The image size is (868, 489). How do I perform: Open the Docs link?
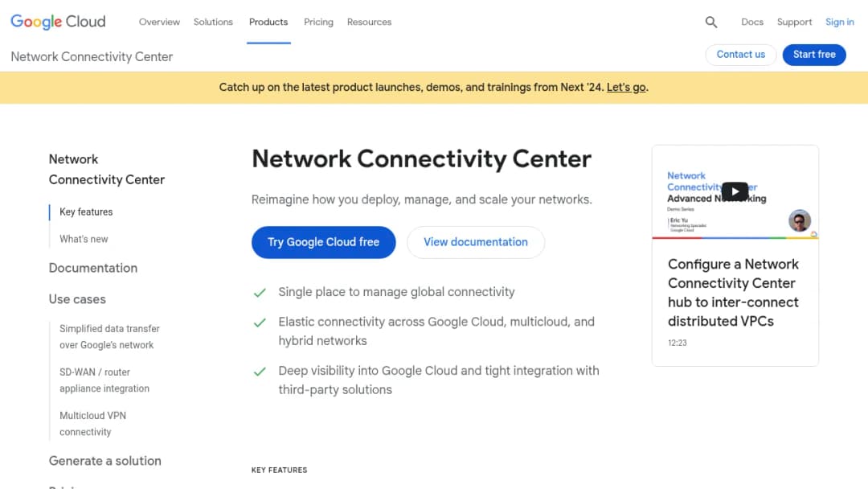point(752,23)
